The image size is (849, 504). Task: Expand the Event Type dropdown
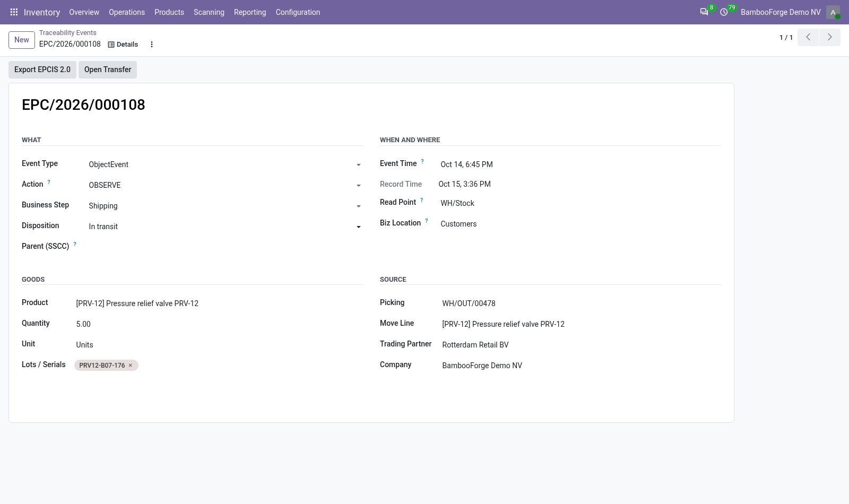click(x=359, y=165)
